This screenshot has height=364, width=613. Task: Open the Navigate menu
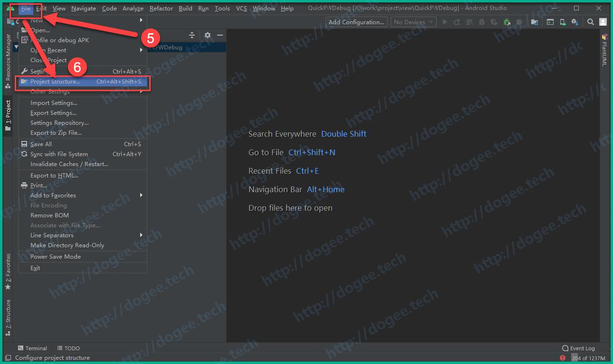(84, 8)
